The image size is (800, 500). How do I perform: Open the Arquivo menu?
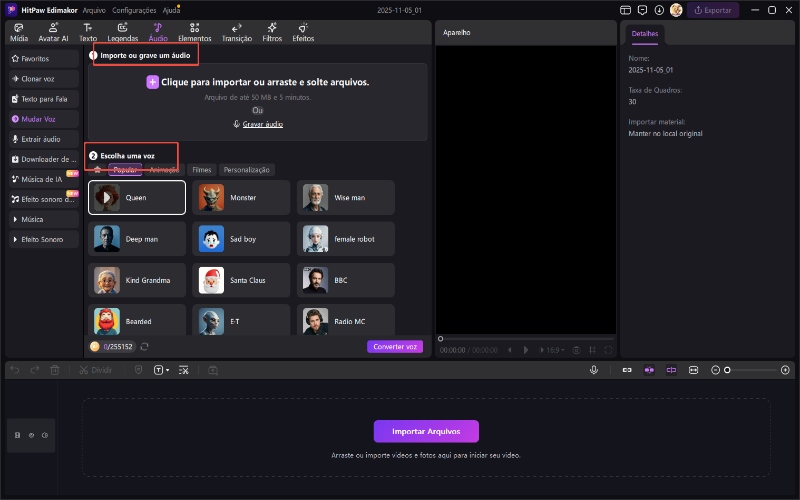tap(94, 10)
